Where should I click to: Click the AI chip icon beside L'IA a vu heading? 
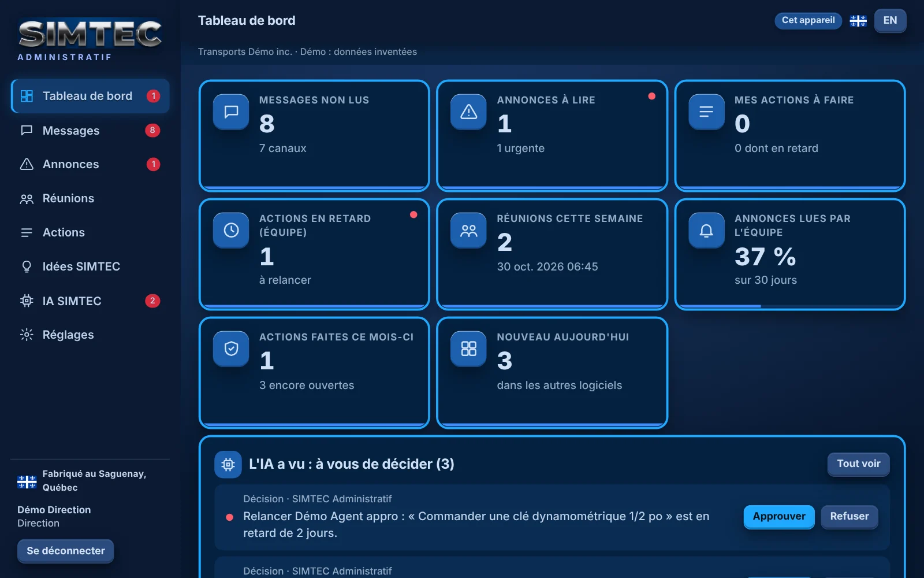[x=228, y=464]
